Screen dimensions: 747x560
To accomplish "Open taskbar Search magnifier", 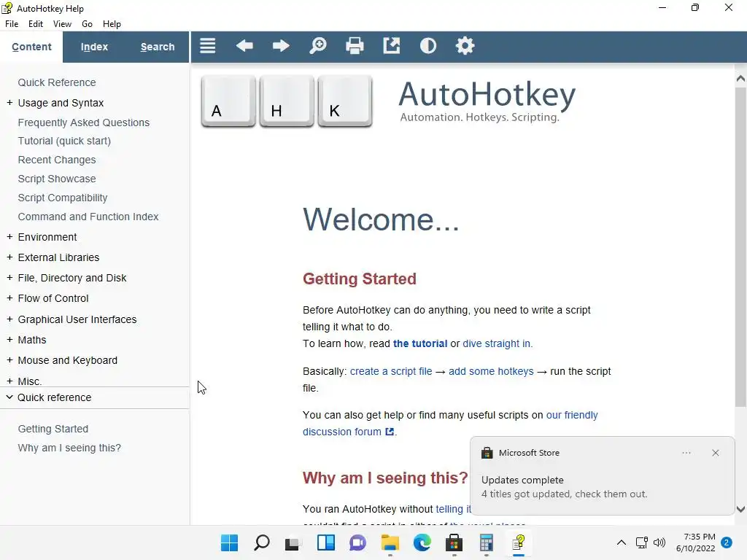I will 262,542.
